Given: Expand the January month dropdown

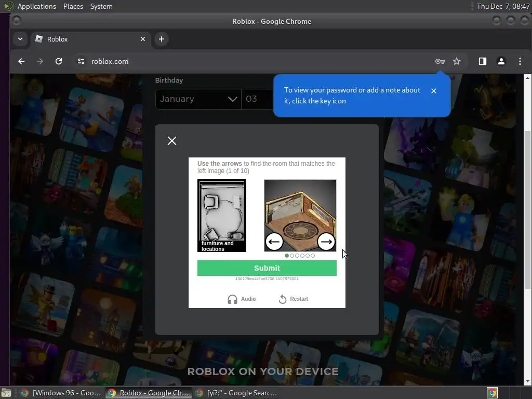Looking at the screenshot, I should [x=198, y=99].
